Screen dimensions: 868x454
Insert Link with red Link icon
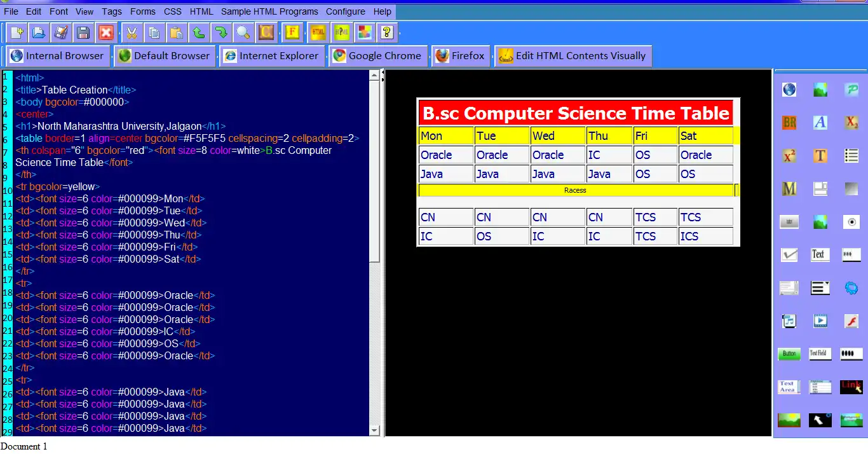[851, 387]
